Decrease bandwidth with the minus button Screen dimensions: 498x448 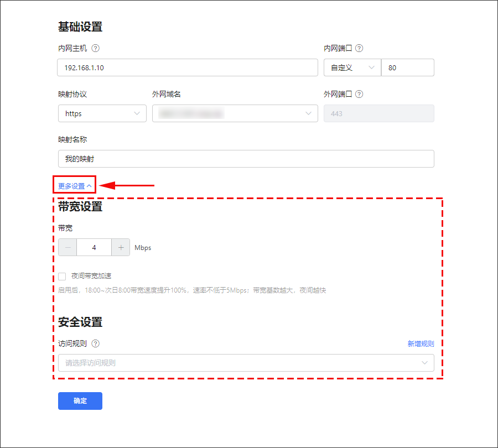click(x=68, y=248)
